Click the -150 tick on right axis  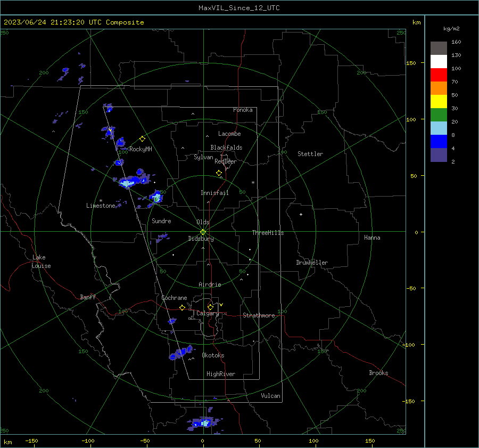(x=408, y=401)
